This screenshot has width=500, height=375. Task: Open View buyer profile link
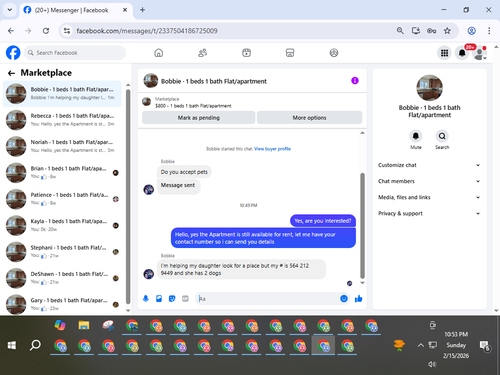(x=272, y=149)
